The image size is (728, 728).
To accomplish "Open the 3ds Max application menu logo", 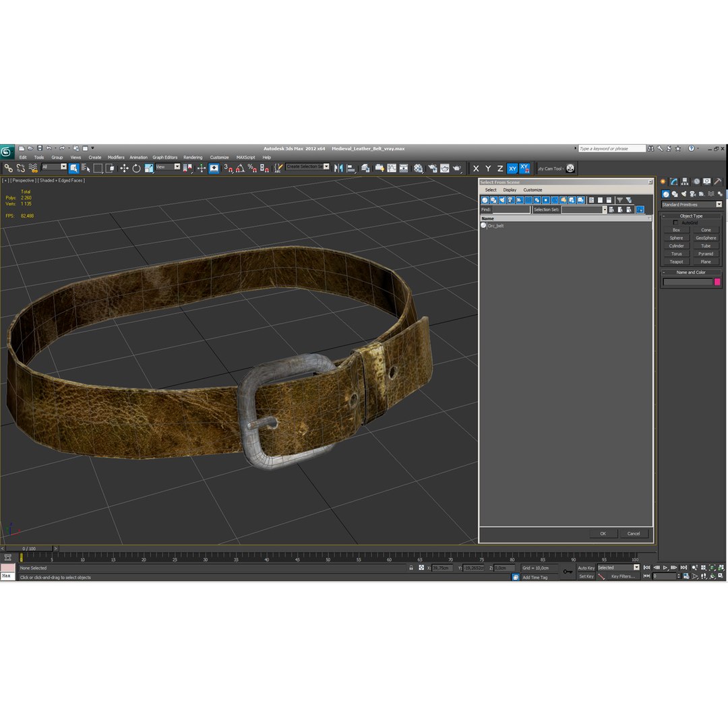I will 7,152.
